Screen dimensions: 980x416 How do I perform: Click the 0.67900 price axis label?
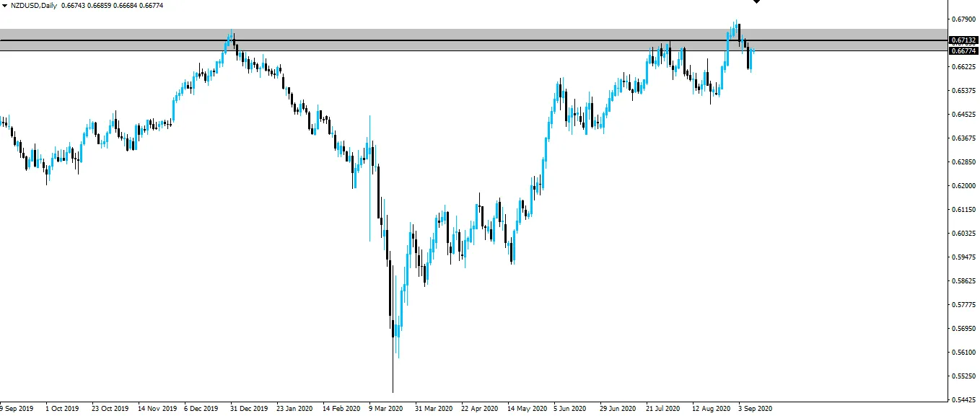coord(964,19)
